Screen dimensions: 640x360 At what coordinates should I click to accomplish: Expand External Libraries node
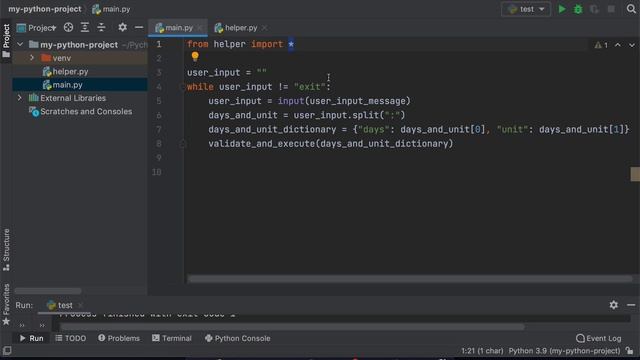(19, 98)
